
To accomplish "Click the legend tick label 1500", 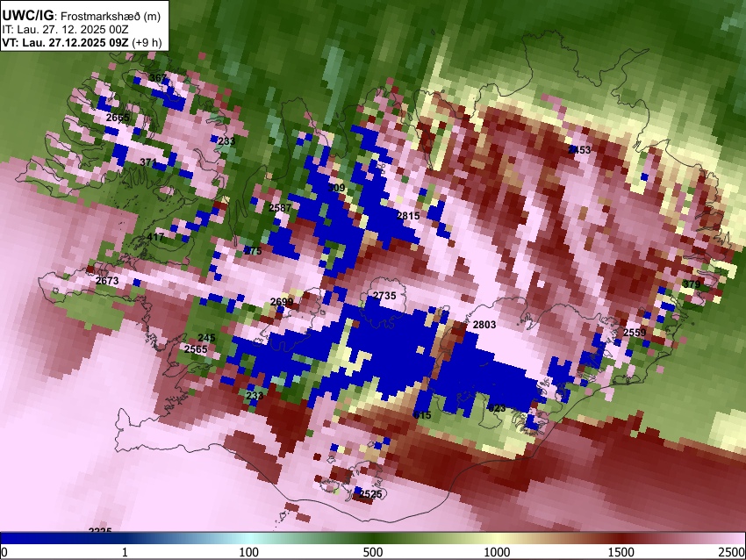I will [x=621, y=552].
